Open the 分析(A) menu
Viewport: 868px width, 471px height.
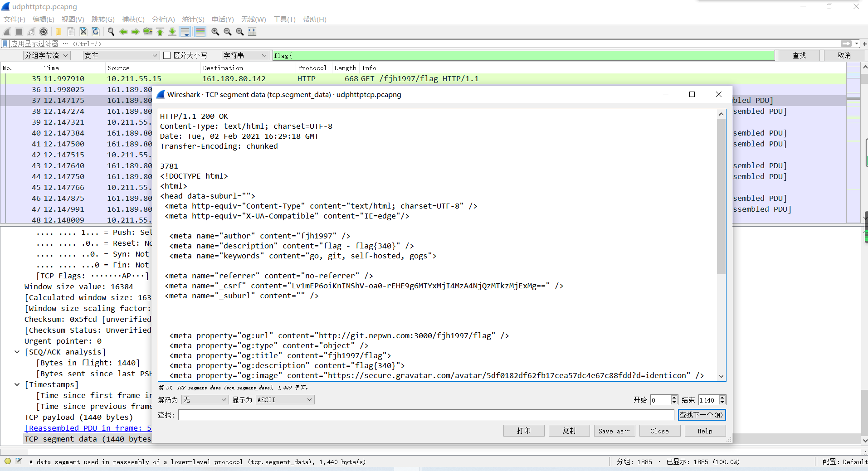pos(163,19)
